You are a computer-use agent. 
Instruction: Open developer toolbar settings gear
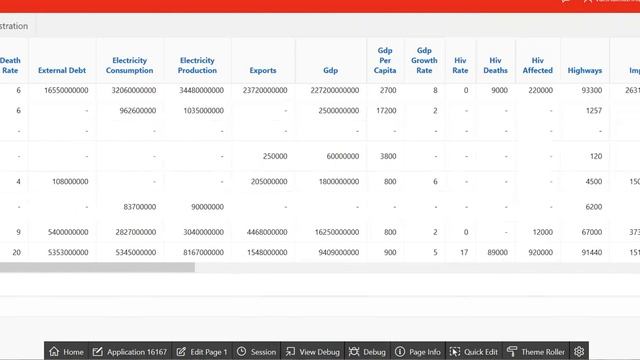579,351
